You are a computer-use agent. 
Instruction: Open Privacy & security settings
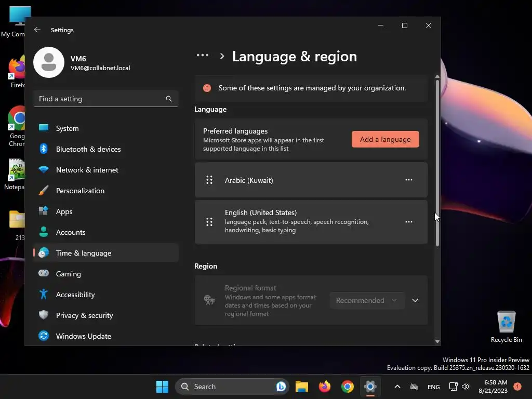[x=106, y=315]
